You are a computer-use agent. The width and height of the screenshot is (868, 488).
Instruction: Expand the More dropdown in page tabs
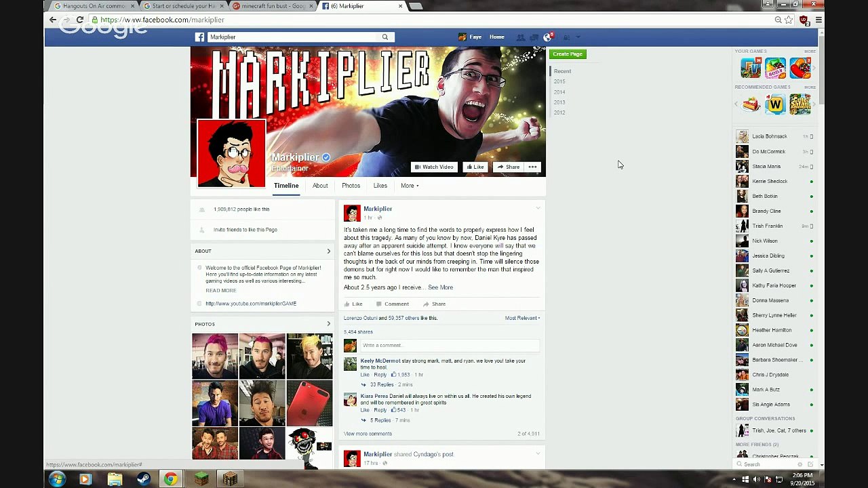(x=410, y=186)
